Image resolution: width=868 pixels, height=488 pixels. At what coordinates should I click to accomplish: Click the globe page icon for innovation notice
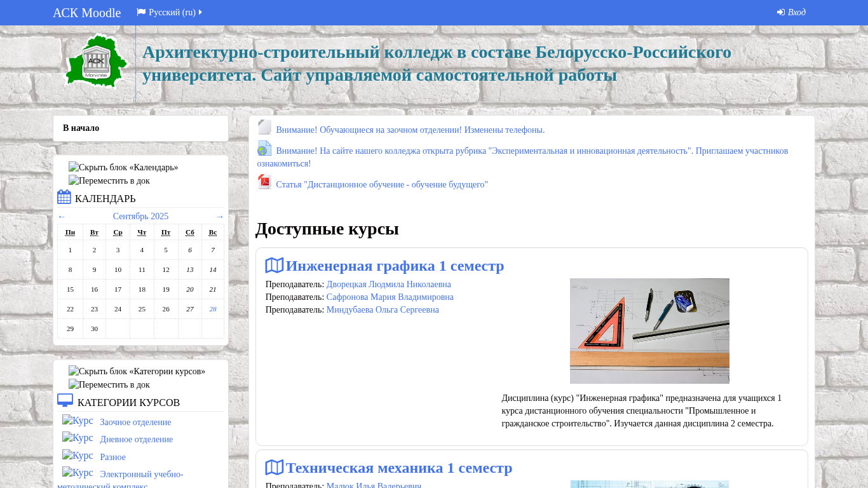264,149
